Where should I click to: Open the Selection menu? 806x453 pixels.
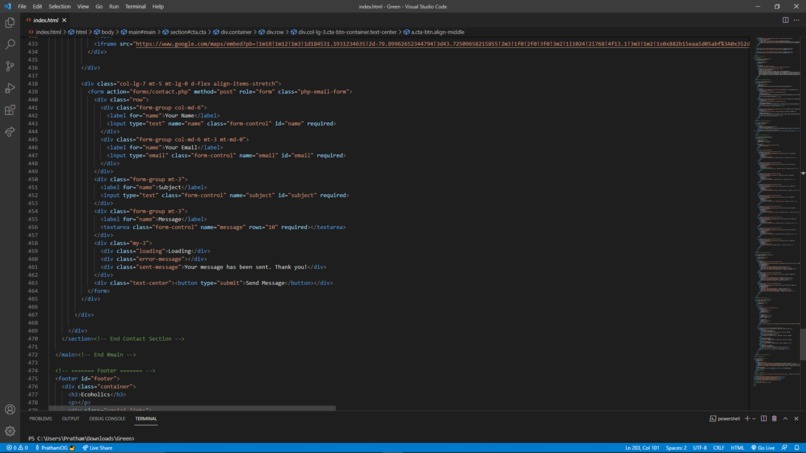click(x=60, y=7)
